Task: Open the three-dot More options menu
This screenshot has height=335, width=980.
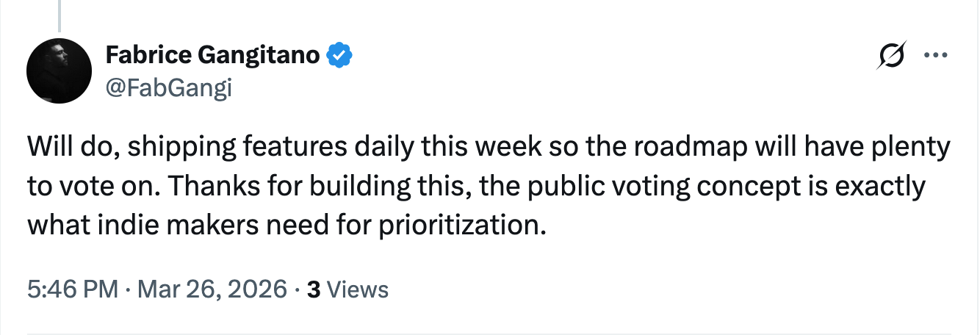Action: pos(934,57)
